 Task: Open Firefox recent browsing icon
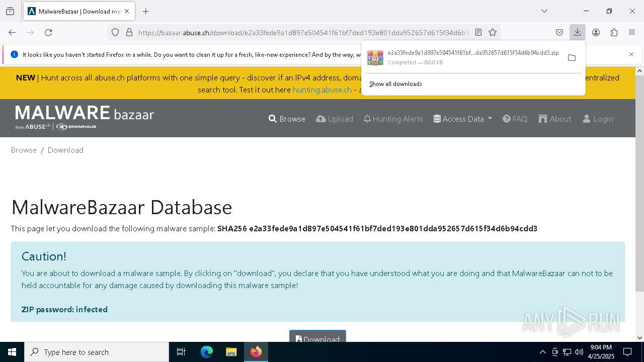point(10,11)
